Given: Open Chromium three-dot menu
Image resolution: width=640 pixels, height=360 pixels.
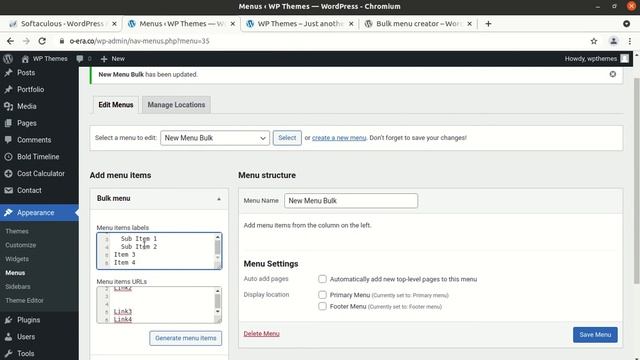Looking at the screenshot, I should tap(630, 41).
